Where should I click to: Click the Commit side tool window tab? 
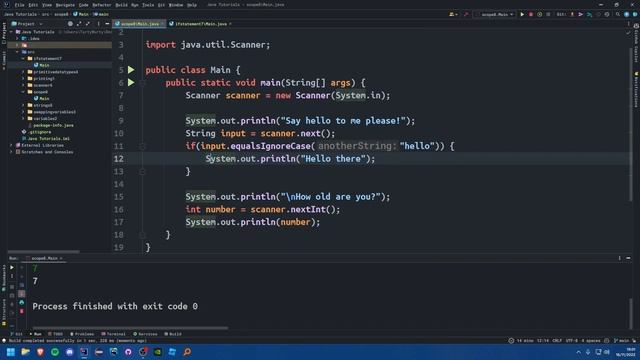point(4,60)
